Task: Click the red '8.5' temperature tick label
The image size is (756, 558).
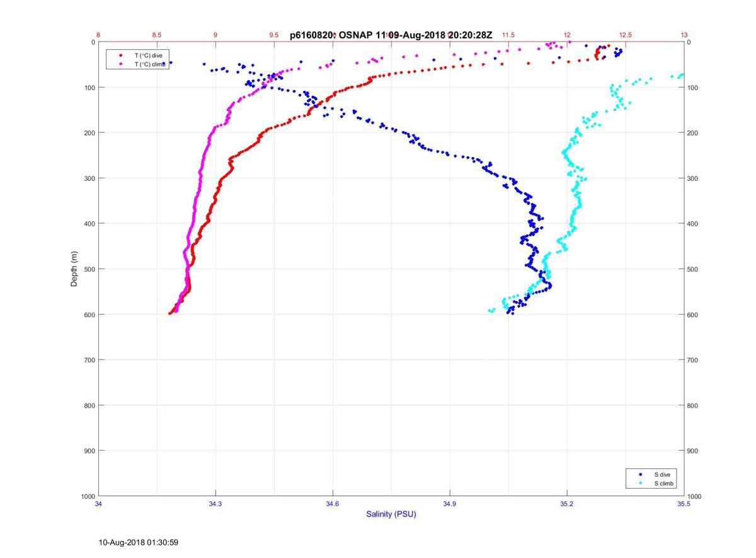Action: point(157,35)
